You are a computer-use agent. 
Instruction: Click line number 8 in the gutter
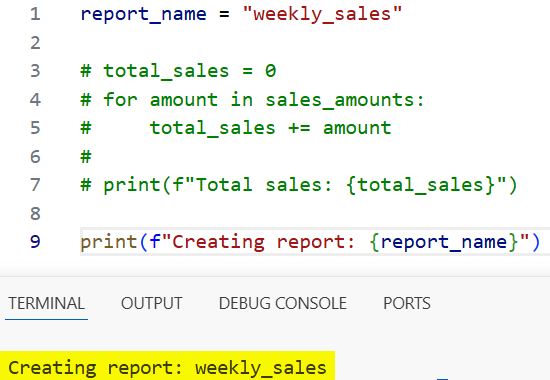pos(35,213)
